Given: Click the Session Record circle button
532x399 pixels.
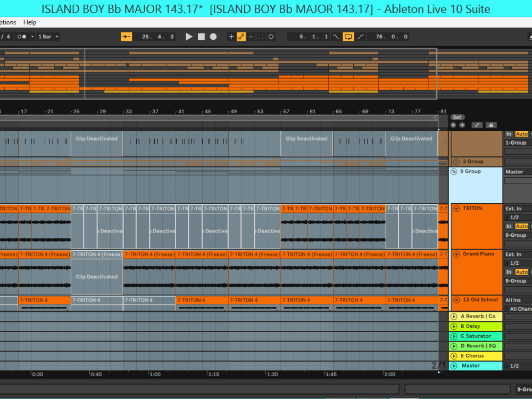Looking at the screenshot, I should click(271, 37).
